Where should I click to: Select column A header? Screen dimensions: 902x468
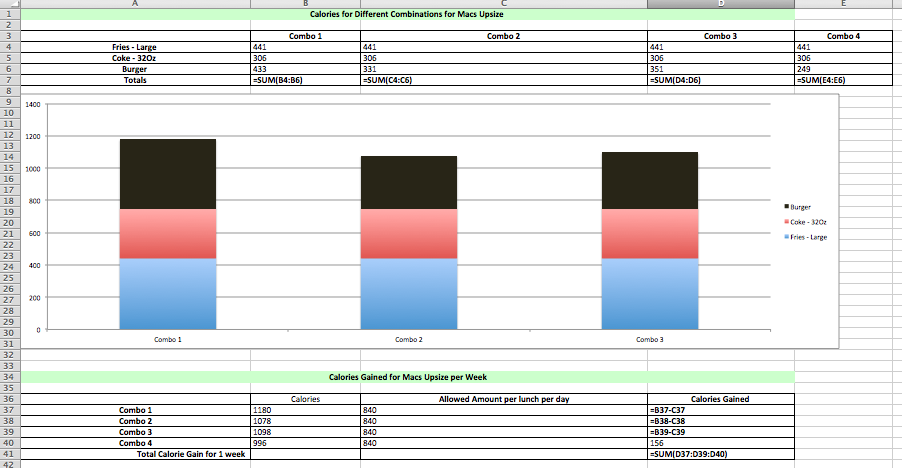136,3
